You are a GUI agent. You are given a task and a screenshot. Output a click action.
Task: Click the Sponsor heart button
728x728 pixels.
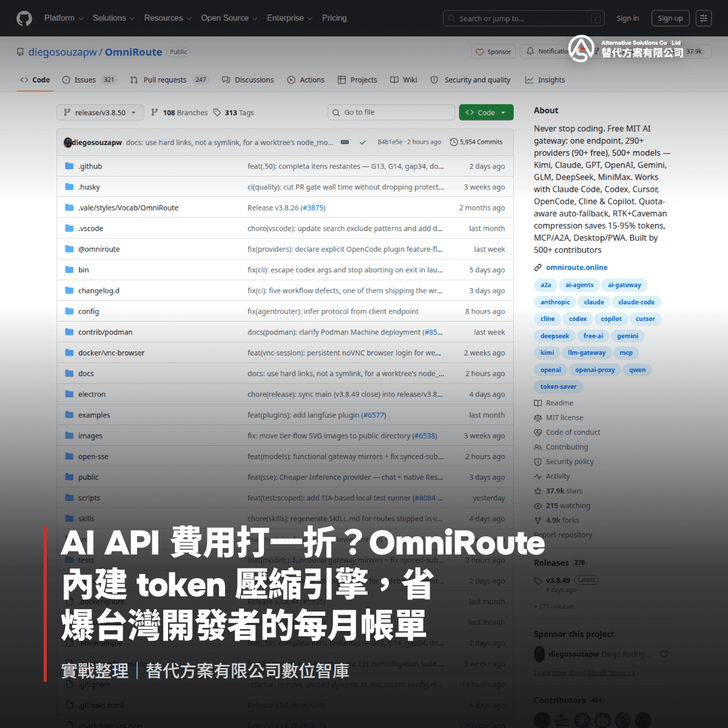pos(493,52)
